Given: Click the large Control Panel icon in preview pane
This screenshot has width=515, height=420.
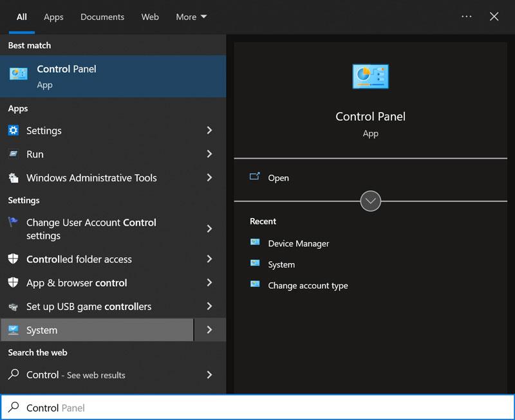Looking at the screenshot, I should 371,76.
